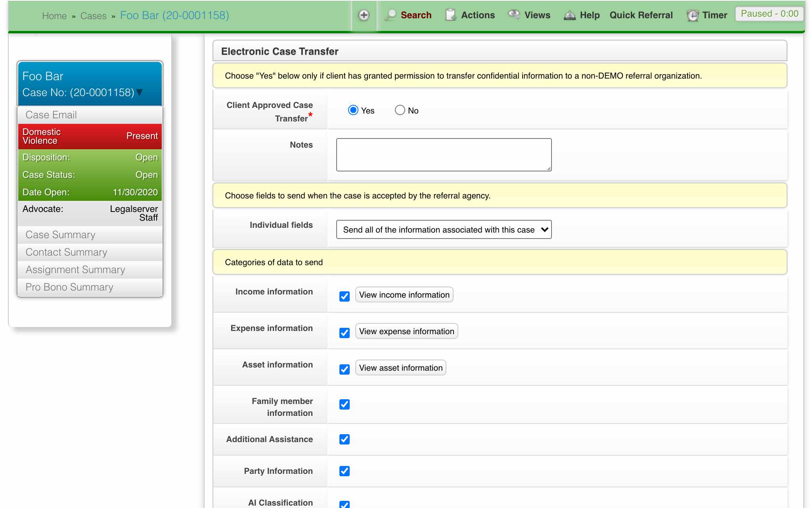Screen dimensions: 812x508
Task: Click the Disposition Open row
Action: (x=90, y=157)
